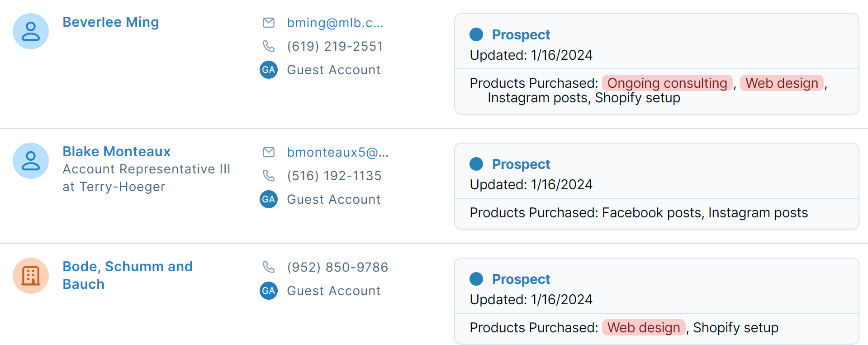Click the phone icon beside (516) 192-1135
Viewport: 868px width, 345px height.
coord(269,176)
